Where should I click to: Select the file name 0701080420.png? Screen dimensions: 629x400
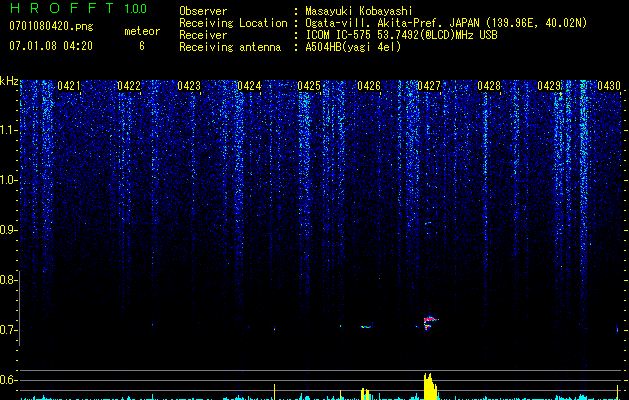tap(51, 26)
